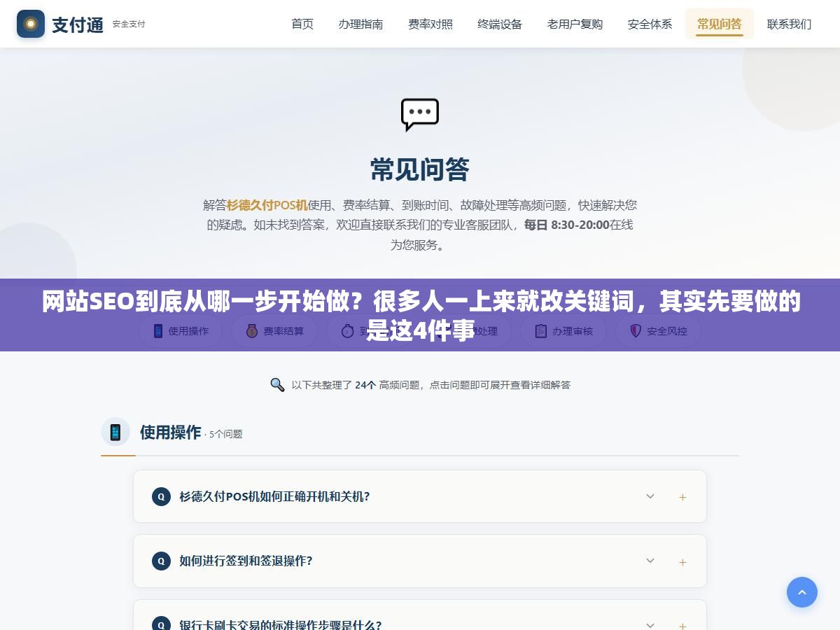Click chevron on 银行卡刷卡交易 question row
The image size is (840, 630).
650,625
